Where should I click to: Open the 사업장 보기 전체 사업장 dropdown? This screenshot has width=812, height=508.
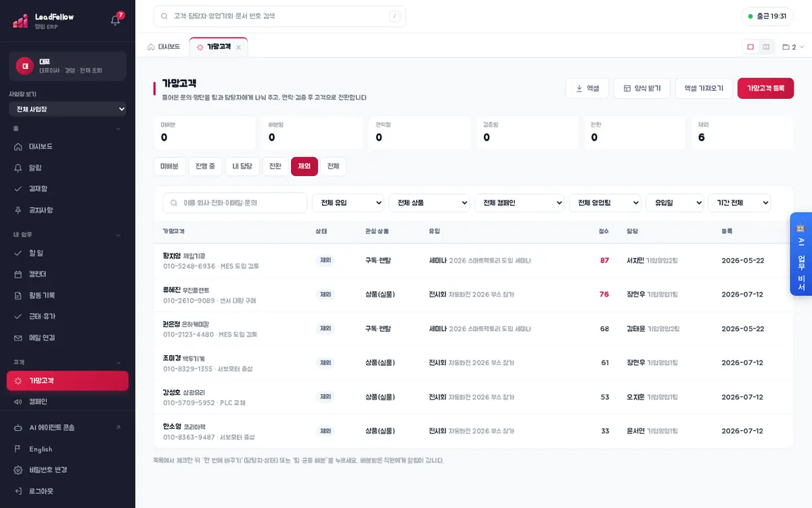68,109
